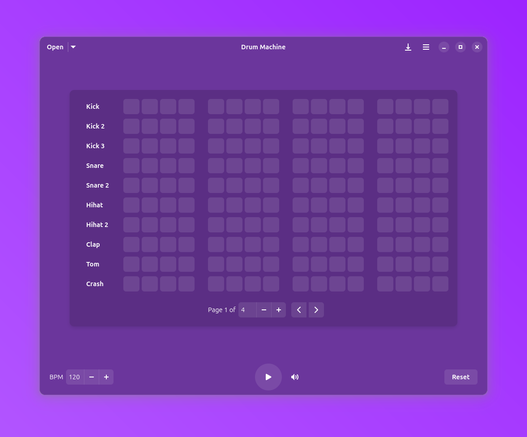Increase BPM with the plus button

[x=106, y=377]
